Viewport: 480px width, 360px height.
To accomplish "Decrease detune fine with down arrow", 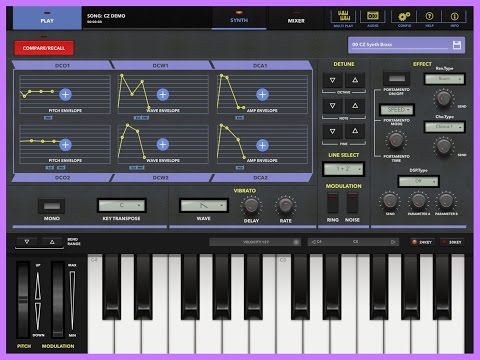I will click(x=332, y=131).
